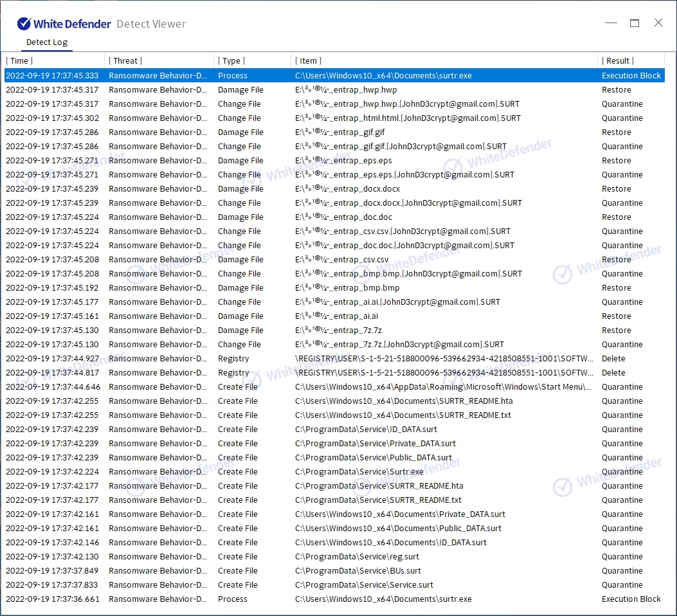Select the _entrap_docx.docx Damage File entry
This screenshot has height=616, width=677.
coord(334,188)
